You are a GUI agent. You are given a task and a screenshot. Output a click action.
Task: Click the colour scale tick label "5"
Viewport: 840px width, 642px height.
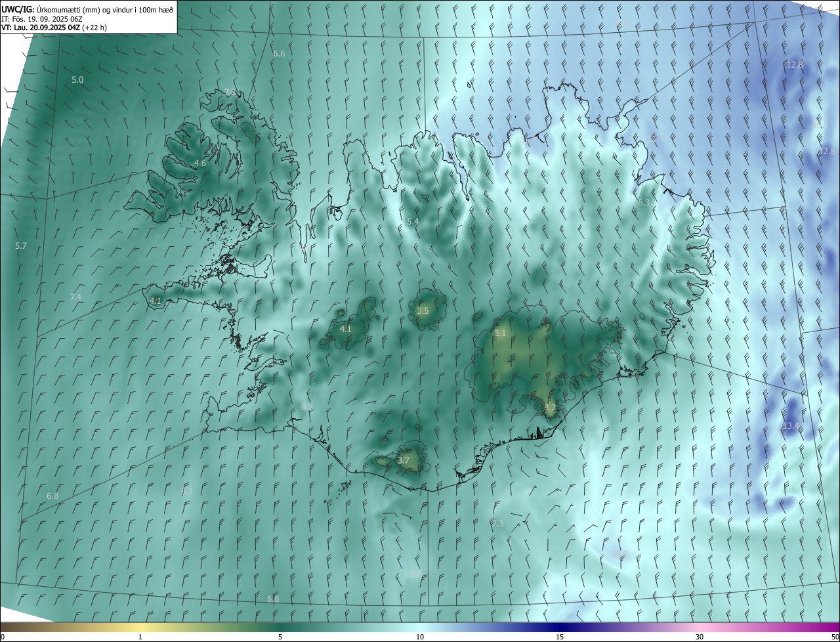pyautogui.click(x=280, y=637)
